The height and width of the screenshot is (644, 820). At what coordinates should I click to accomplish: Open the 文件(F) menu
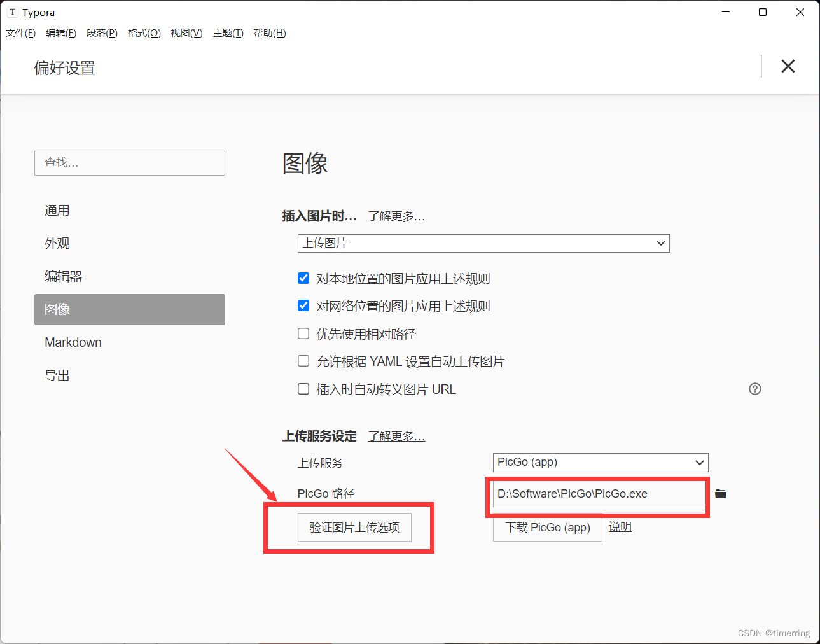click(20, 33)
